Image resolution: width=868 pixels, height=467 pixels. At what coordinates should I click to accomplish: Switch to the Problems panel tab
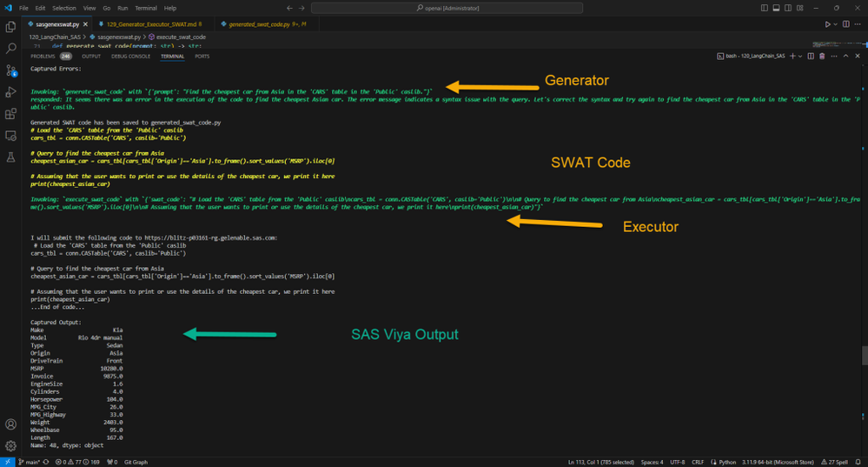50,56
